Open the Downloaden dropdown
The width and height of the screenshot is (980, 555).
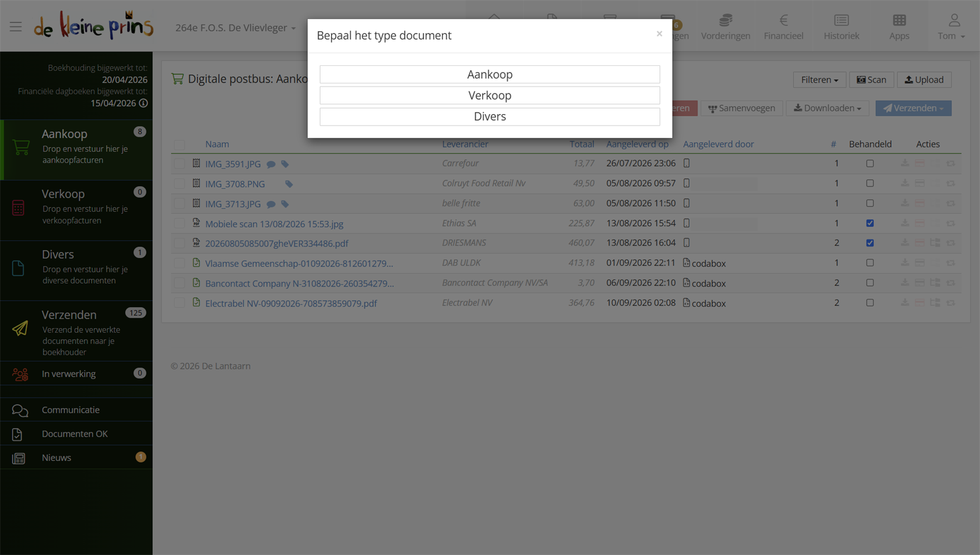click(x=827, y=108)
